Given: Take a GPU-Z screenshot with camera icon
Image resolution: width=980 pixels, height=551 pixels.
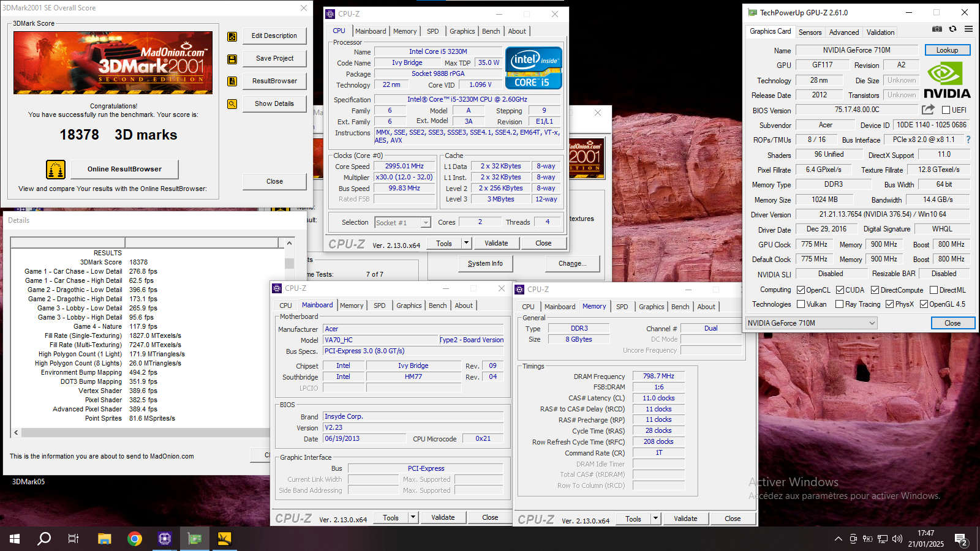Looking at the screenshot, I should (x=937, y=29).
